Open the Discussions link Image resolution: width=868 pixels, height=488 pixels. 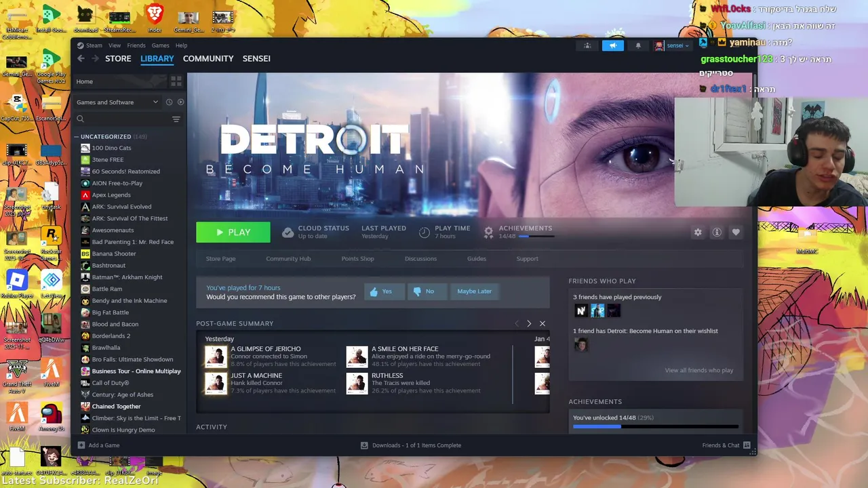click(x=420, y=259)
